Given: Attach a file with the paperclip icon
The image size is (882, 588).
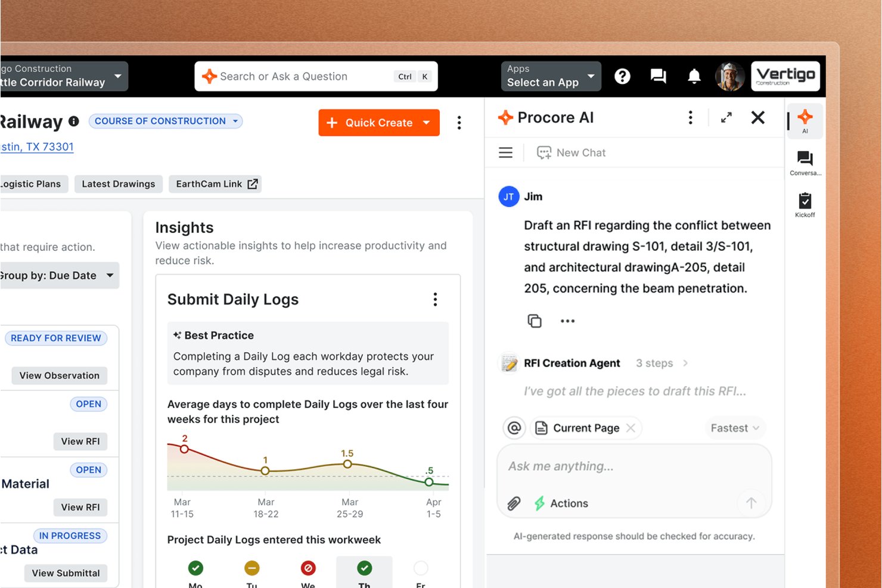Looking at the screenshot, I should point(514,503).
